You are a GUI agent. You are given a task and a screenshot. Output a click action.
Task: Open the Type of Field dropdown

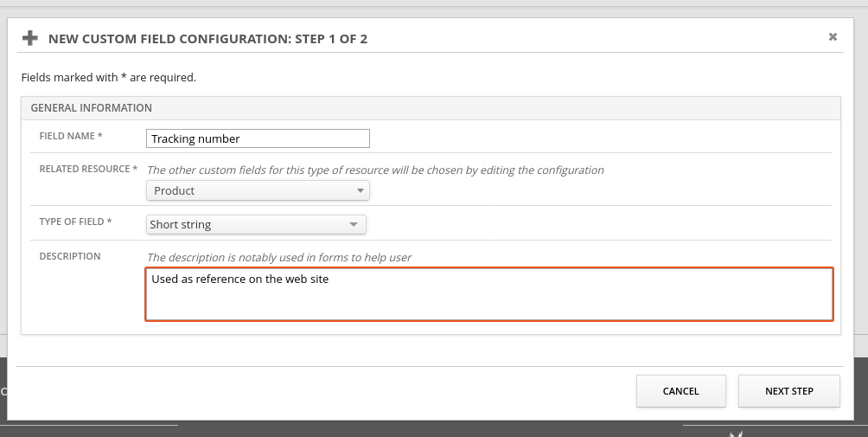(x=256, y=224)
